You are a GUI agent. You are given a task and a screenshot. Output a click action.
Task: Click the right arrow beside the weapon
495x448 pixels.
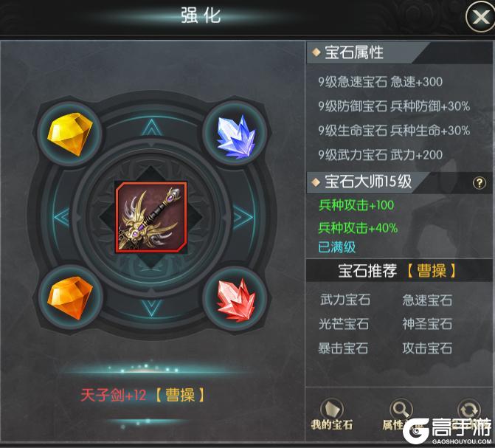[243, 218]
